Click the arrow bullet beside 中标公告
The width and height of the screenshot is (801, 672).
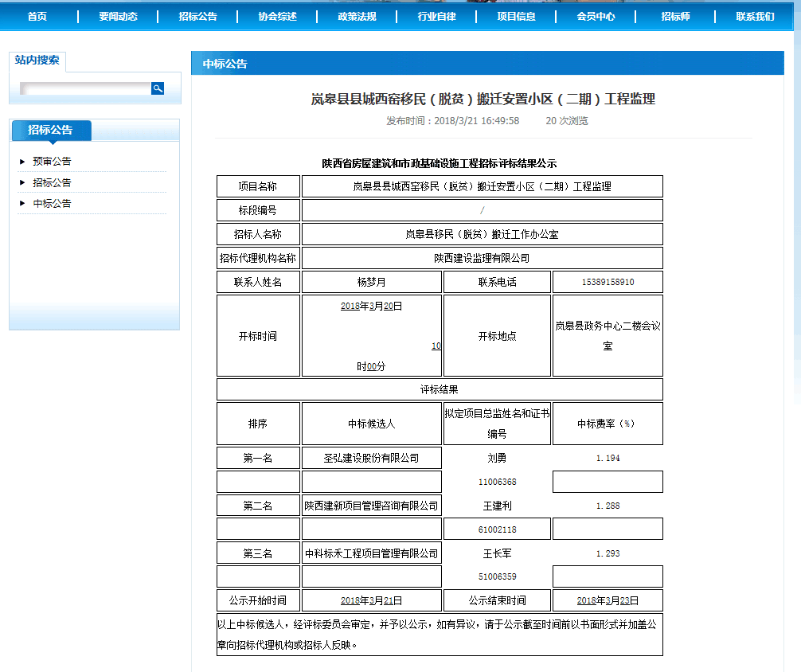click(22, 204)
